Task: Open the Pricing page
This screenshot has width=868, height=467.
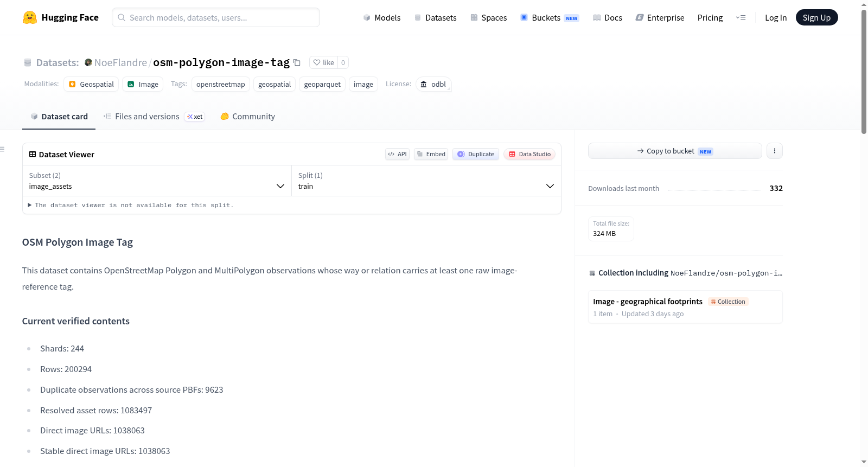Action: (710, 17)
